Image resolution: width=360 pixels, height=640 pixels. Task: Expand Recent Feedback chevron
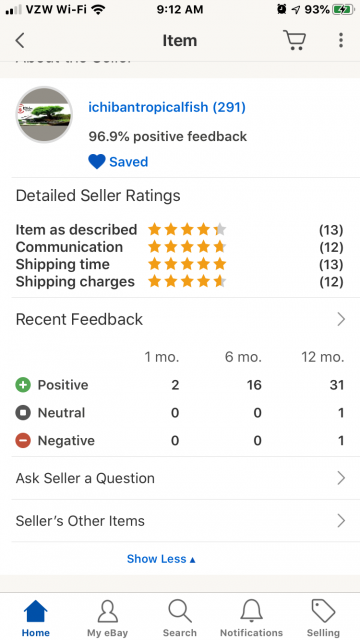[x=341, y=319]
